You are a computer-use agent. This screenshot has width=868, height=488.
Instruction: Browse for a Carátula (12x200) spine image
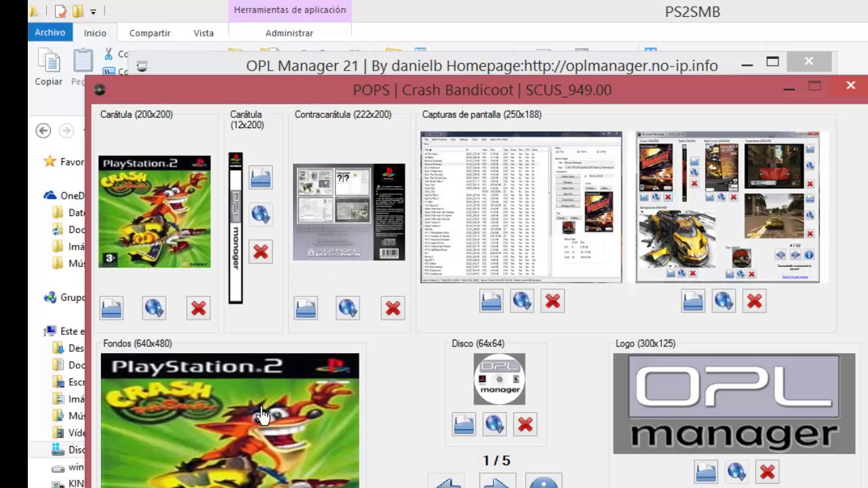260,178
